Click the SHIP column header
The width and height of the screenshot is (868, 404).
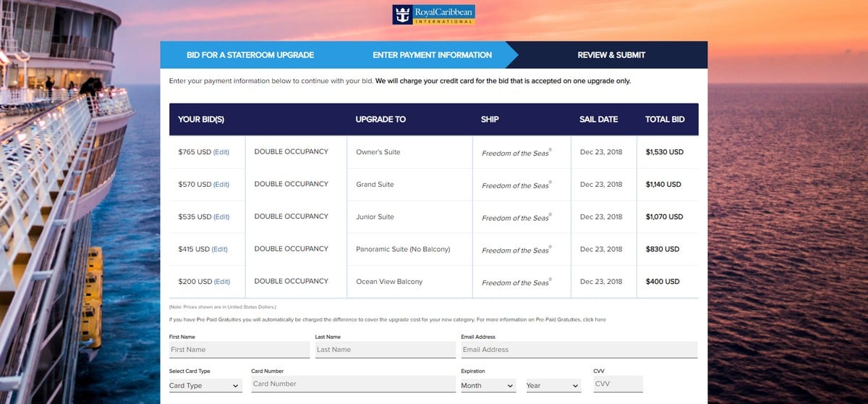coord(490,119)
